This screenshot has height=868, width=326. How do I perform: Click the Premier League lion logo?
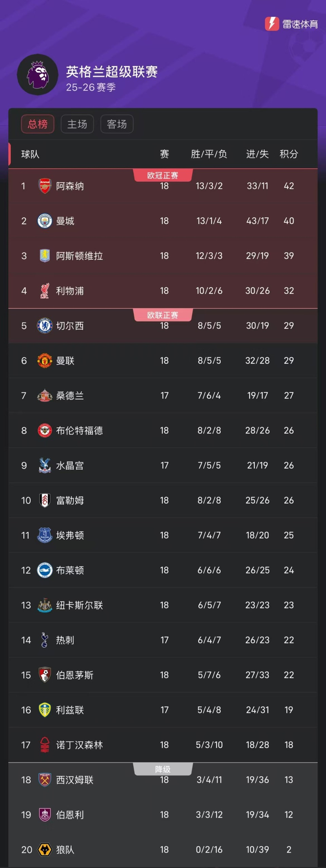click(x=38, y=74)
